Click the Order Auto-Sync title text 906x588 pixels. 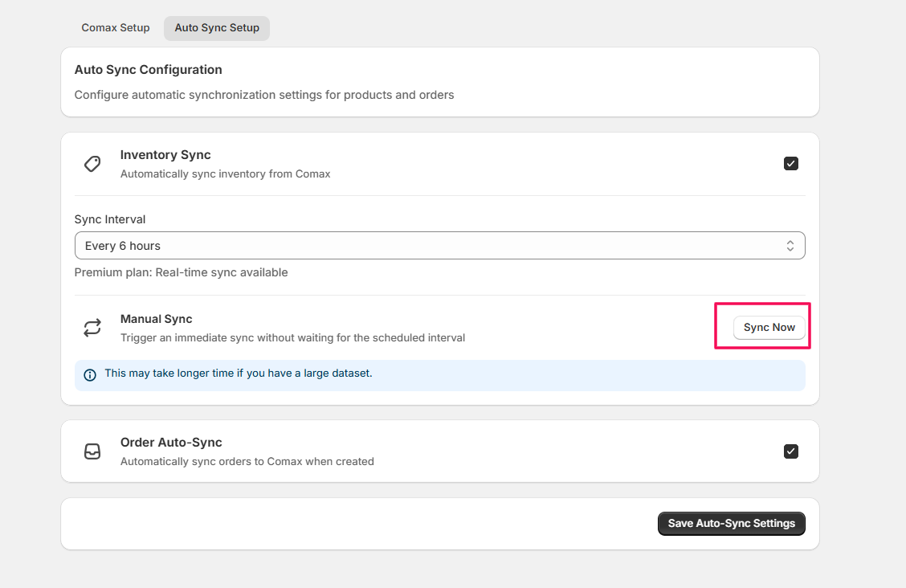tap(171, 443)
